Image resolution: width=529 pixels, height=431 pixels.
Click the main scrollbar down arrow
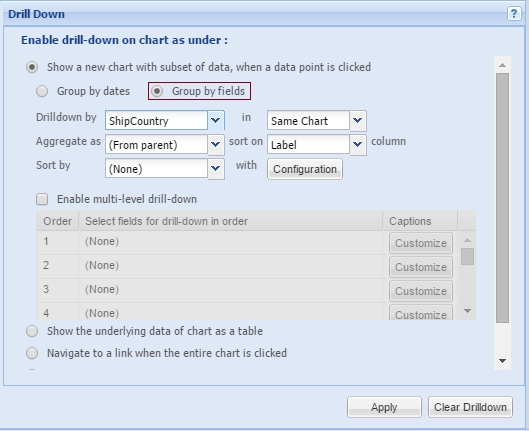coord(502,361)
